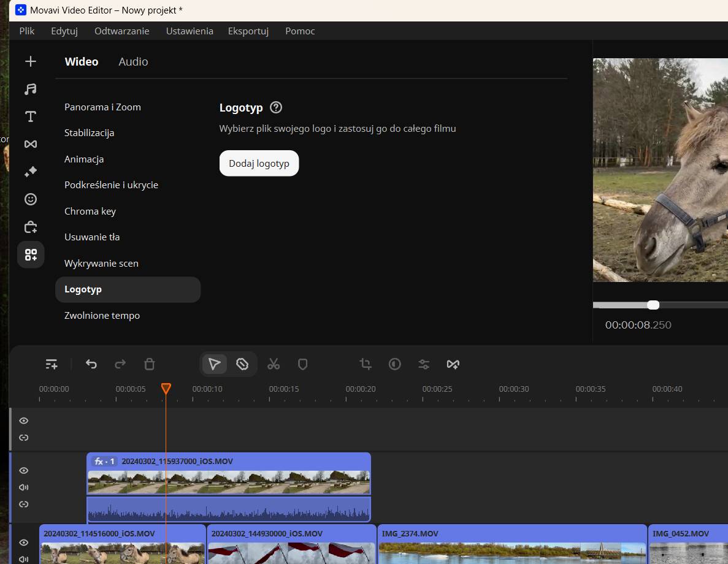Image resolution: width=728 pixels, height=564 pixels.
Task: Open the Odtwarzanie menu
Action: tap(121, 31)
